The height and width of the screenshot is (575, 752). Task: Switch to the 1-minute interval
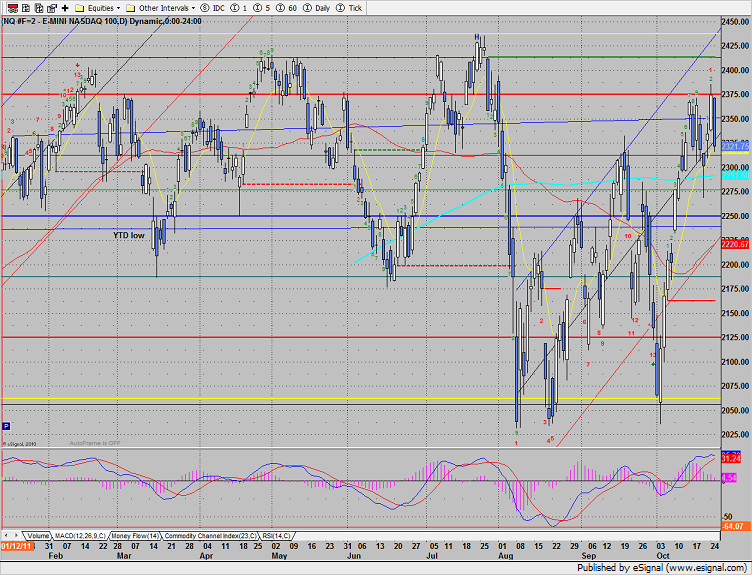[239, 8]
